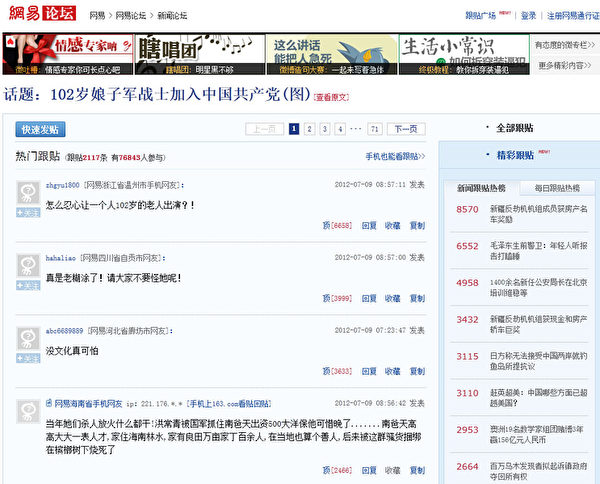The image size is (600, 484).
Task: Click the mobile icon beside 网易海南省手机网友
Action: pyautogui.click(x=48, y=403)
